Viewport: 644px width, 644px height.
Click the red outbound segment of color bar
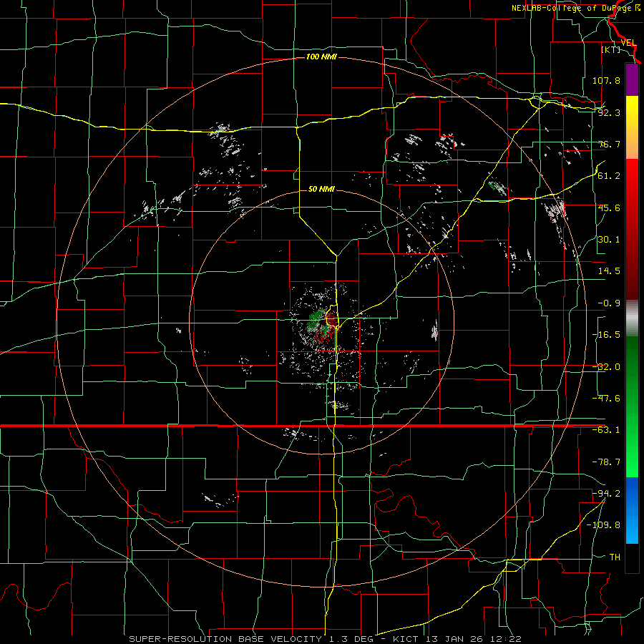coord(632,229)
